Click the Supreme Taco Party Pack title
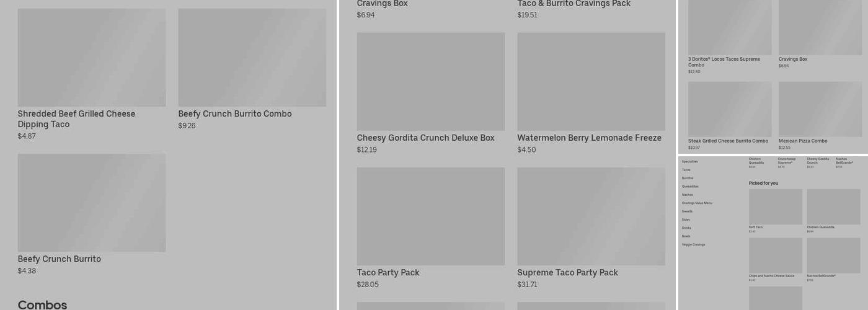Screen dimensions: 868x310 (x=567, y=273)
